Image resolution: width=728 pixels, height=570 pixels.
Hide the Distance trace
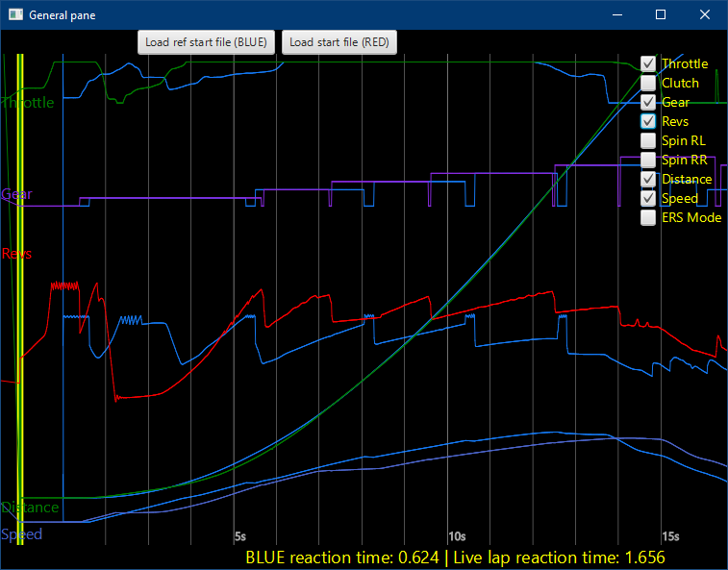coord(649,179)
